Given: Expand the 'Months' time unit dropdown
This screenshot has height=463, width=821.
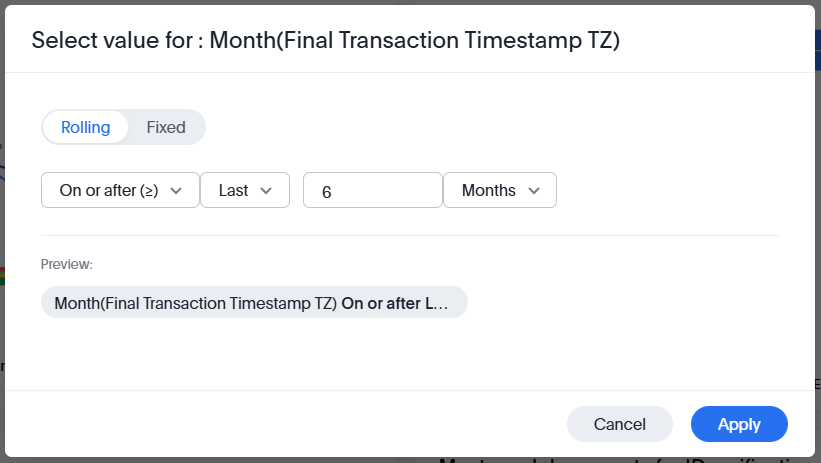Looking at the screenshot, I should click(500, 190).
